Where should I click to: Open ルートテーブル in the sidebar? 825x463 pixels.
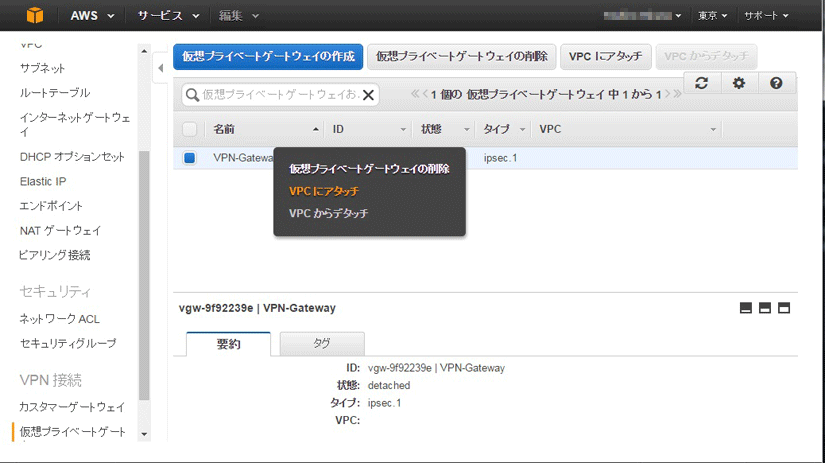[x=55, y=93]
